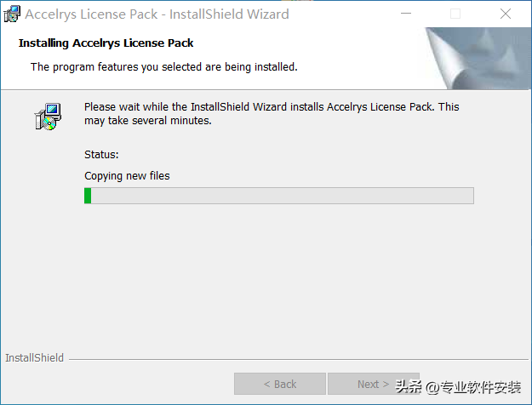Image resolution: width=532 pixels, height=405 pixels.
Task: Click the Please wait instruction paragraph
Action: click(272, 114)
